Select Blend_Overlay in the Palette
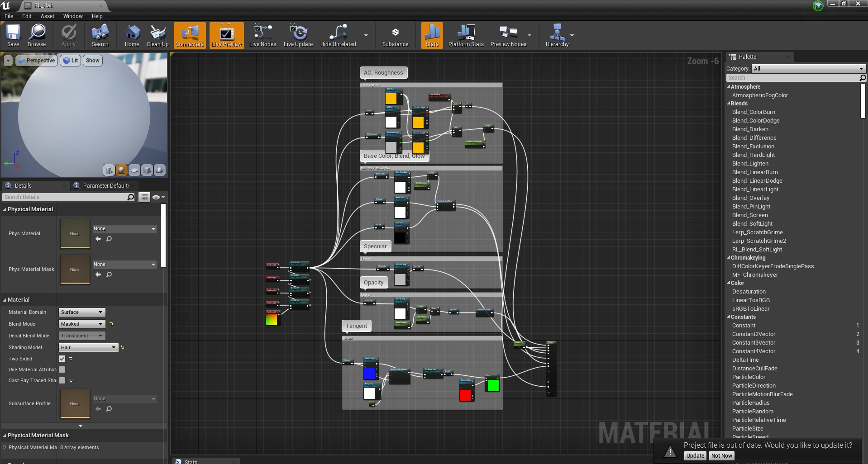The image size is (868, 464). point(751,198)
